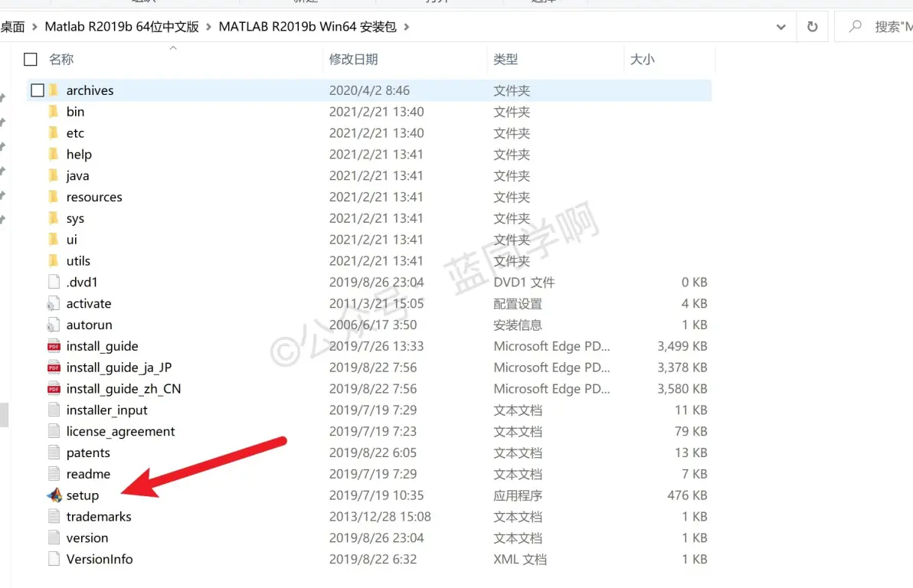Click the XML 文档 type cell

(520, 559)
